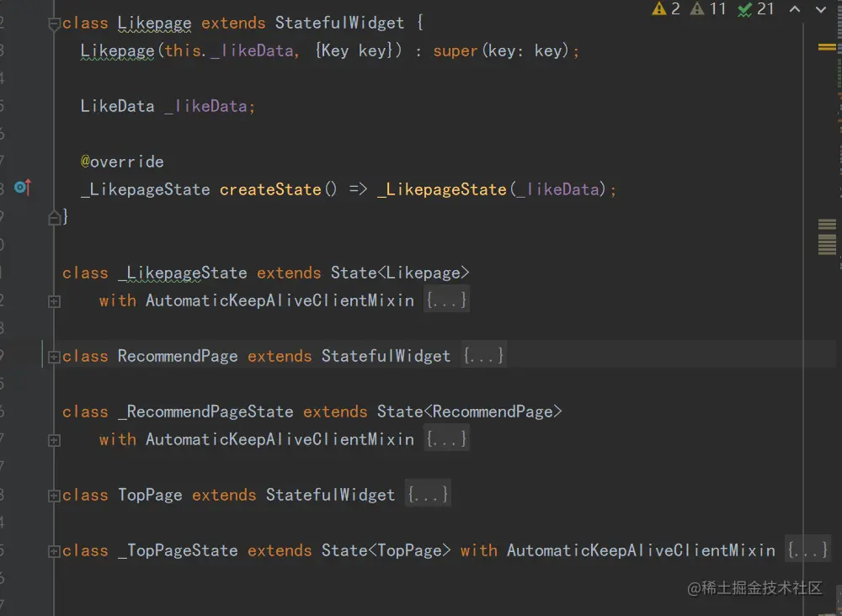This screenshot has width=842, height=616.
Task: Click createState method name
Action: click(x=270, y=189)
